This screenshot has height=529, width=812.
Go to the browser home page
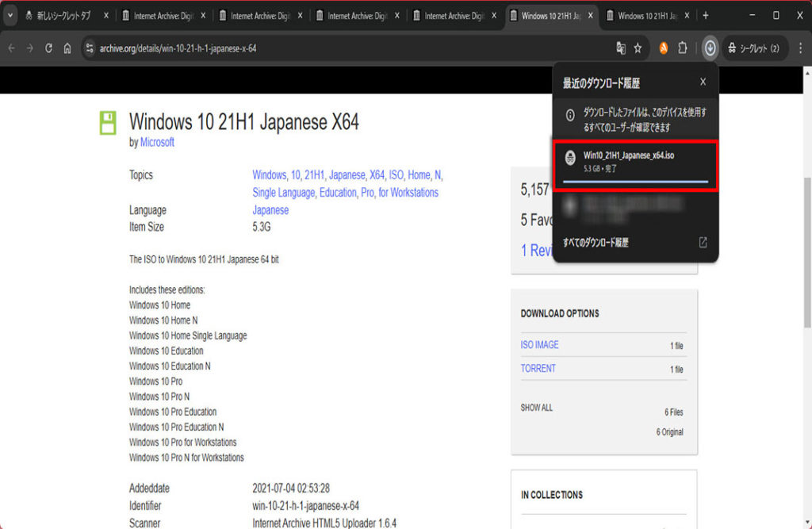pyautogui.click(x=67, y=48)
